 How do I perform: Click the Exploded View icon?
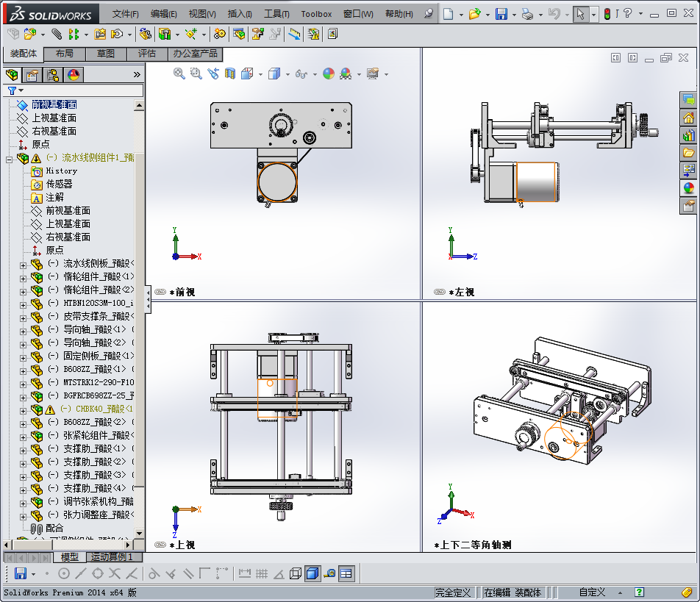click(257, 34)
